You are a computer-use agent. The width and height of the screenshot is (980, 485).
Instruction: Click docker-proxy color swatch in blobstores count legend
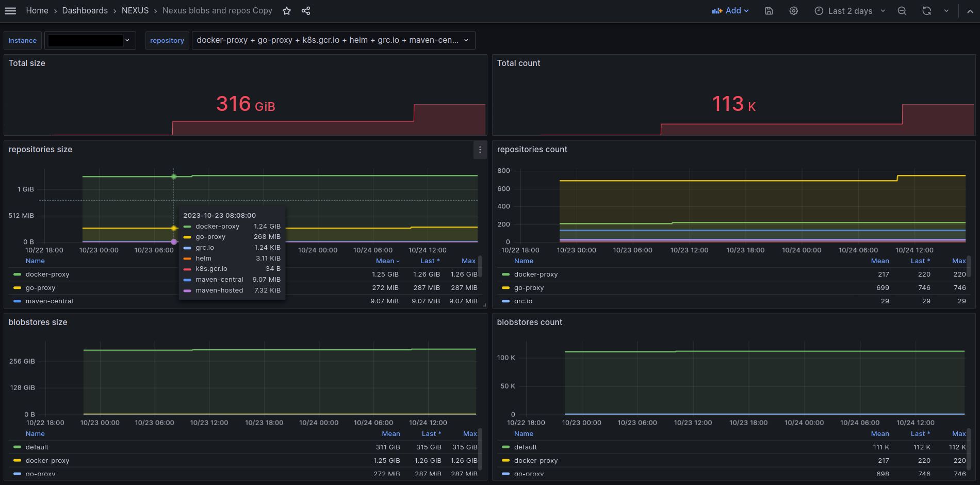(x=505, y=461)
